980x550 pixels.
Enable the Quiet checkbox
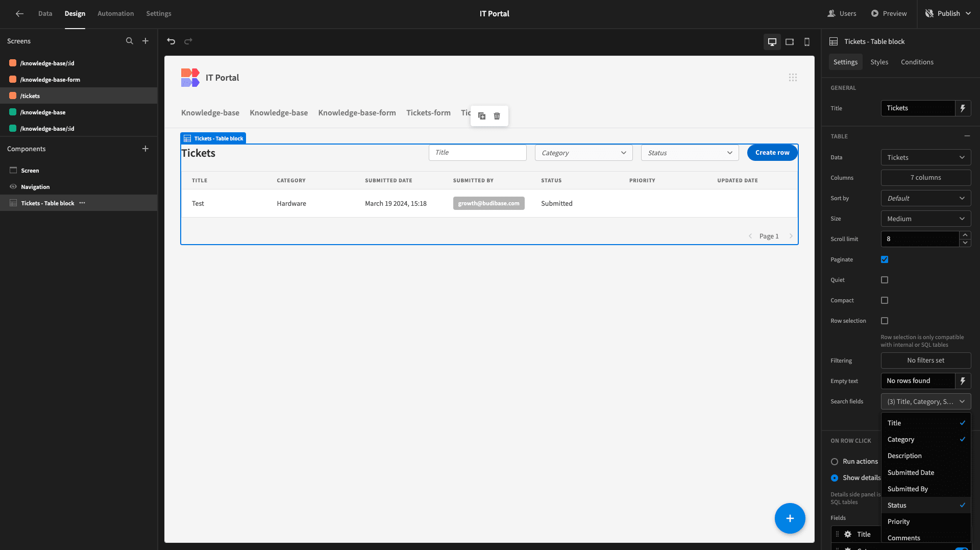tap(885, 280)
